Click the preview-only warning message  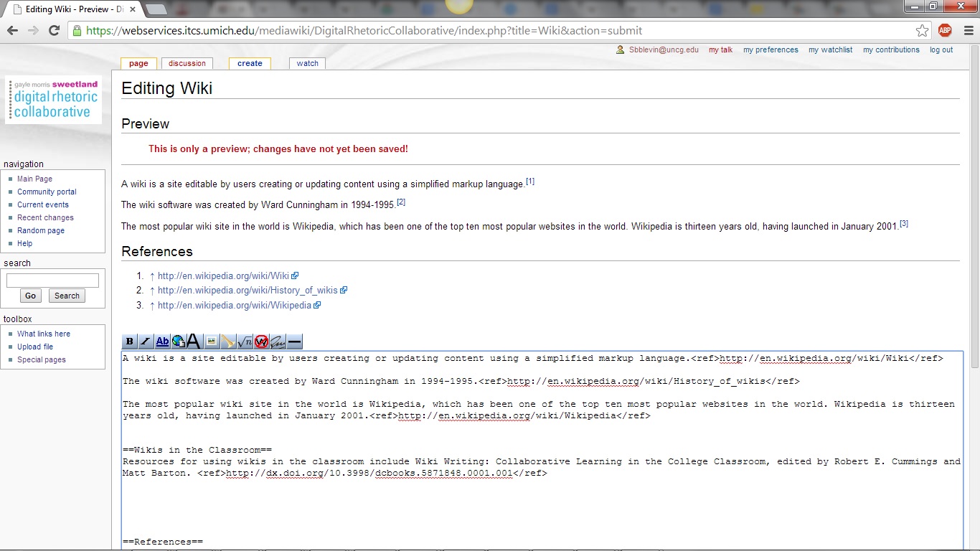278,149
